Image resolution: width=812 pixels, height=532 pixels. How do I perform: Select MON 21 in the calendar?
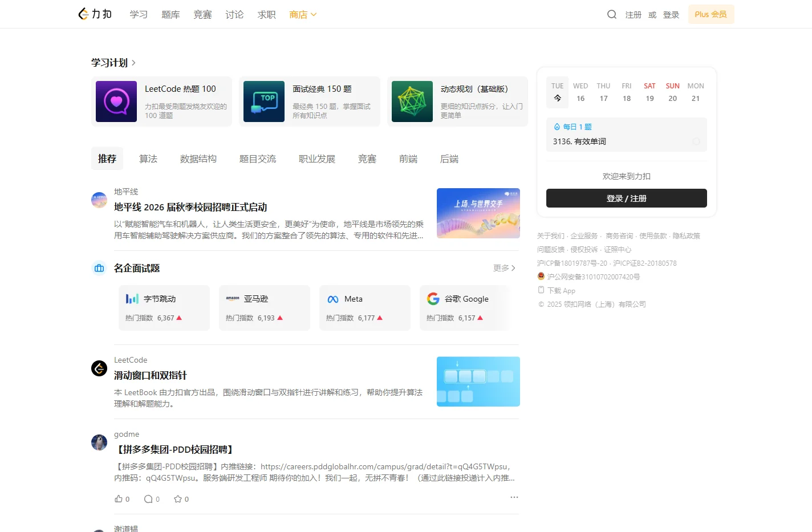click(696, 92)
